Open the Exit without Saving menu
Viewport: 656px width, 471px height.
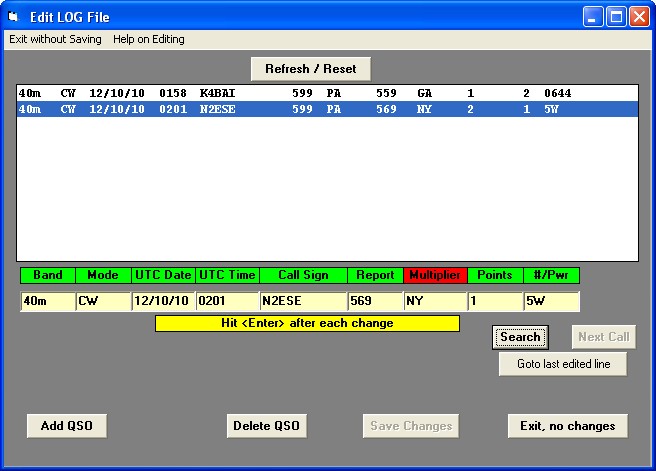pyautogui.click(x=56, y=39)
